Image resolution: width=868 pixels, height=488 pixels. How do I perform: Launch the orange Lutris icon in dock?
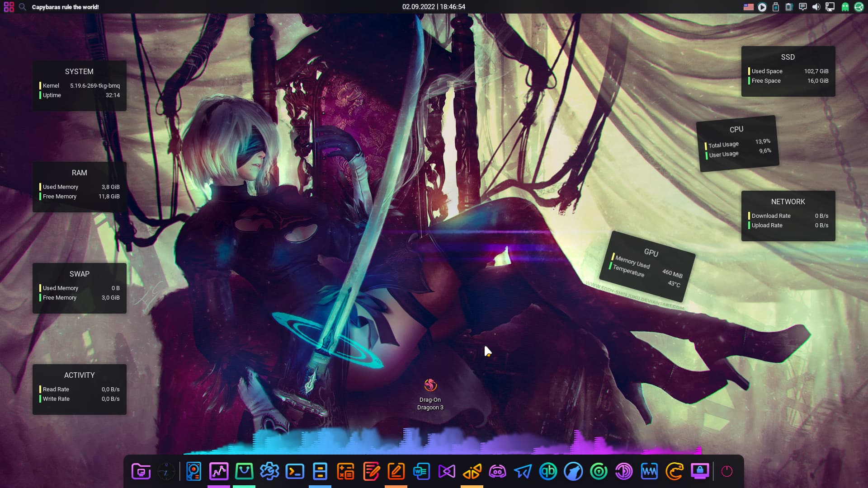(472, 472)
